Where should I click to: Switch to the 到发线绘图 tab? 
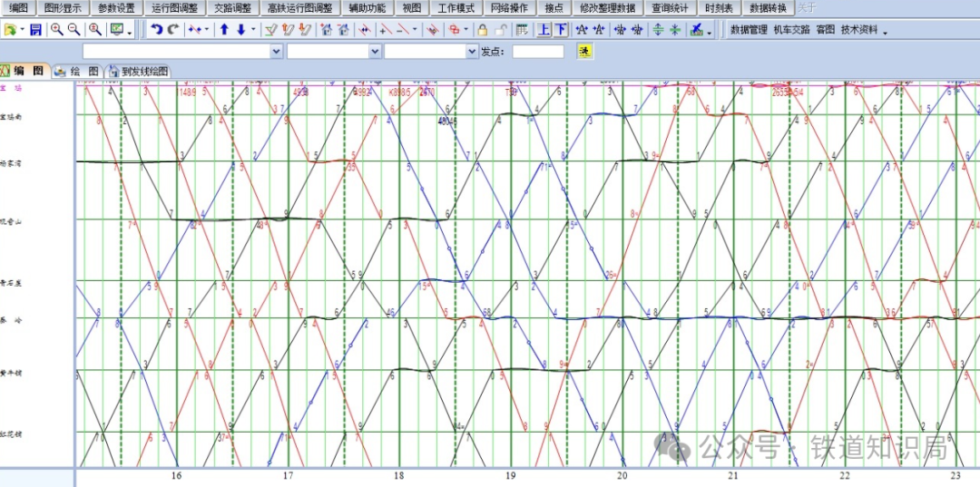click(x=139, y=71)
